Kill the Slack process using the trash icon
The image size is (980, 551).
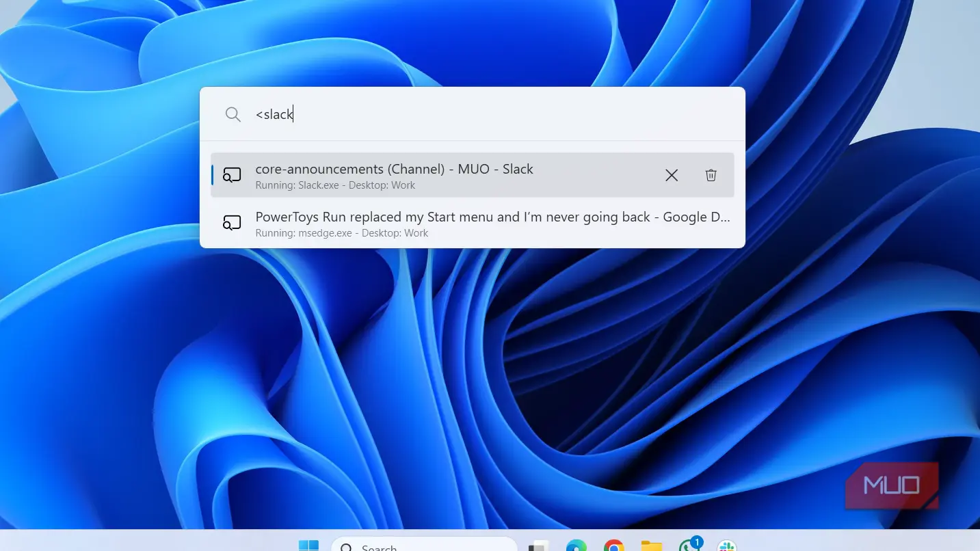point(711,176)
